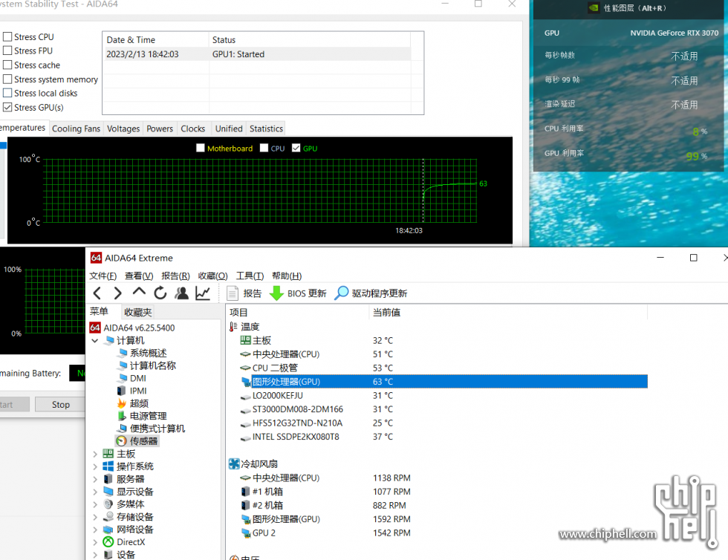The height and width of the screenshot is (560, 728).
Task: Refresh the AIDA64 sensor page
Action: pyautogui.click(x=160, y=293)
